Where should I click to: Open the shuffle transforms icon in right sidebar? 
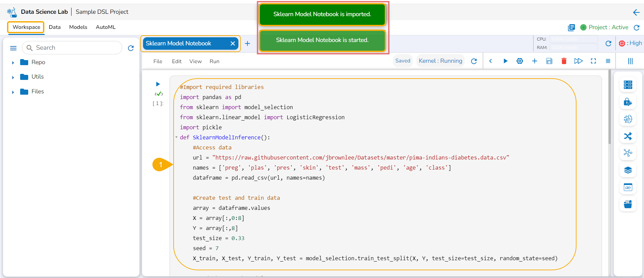(x=628, y=136)
